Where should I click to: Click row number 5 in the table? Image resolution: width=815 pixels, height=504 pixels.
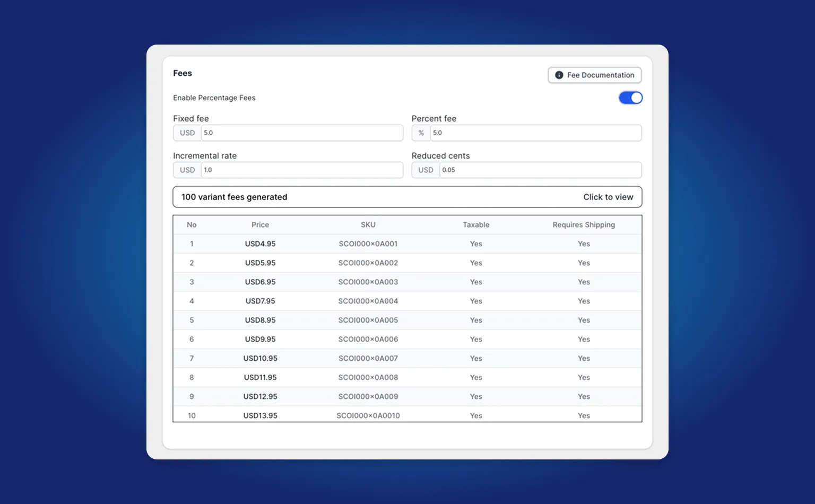pyautogui.click(x=192, y=320)
